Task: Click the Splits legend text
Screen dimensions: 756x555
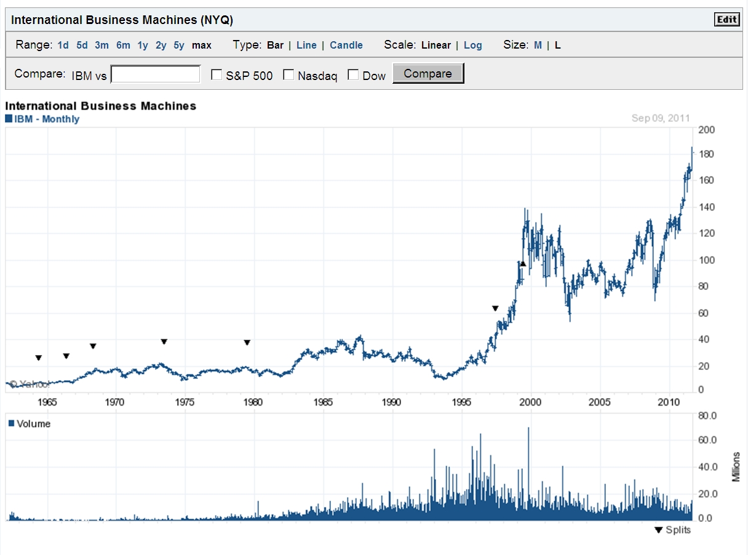Action: 678,530
